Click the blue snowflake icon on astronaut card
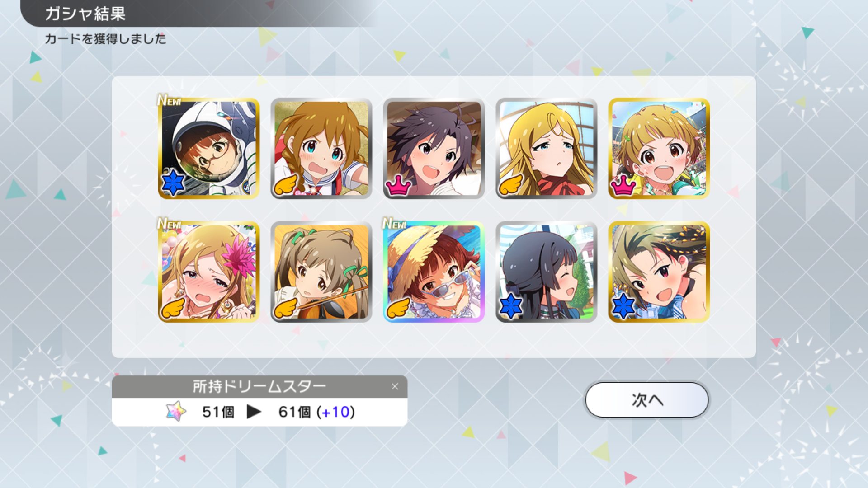868x488 pixels. [173, 183]
